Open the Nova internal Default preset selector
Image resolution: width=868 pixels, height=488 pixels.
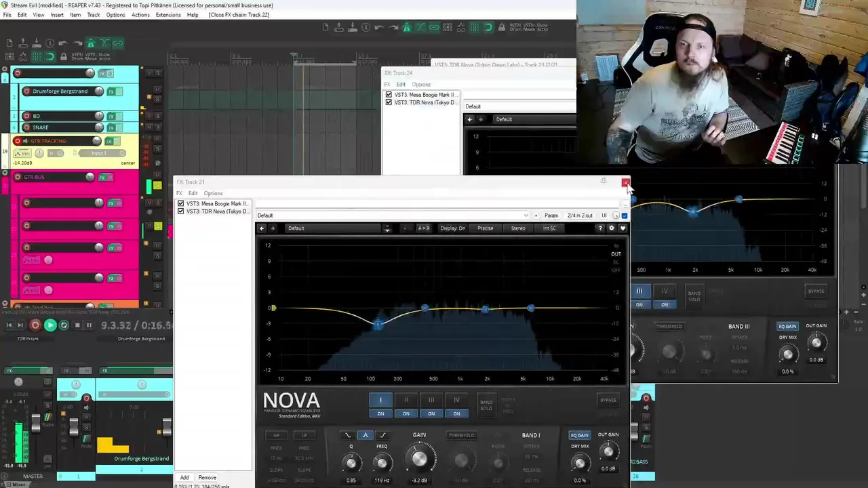tap(334, 228)
